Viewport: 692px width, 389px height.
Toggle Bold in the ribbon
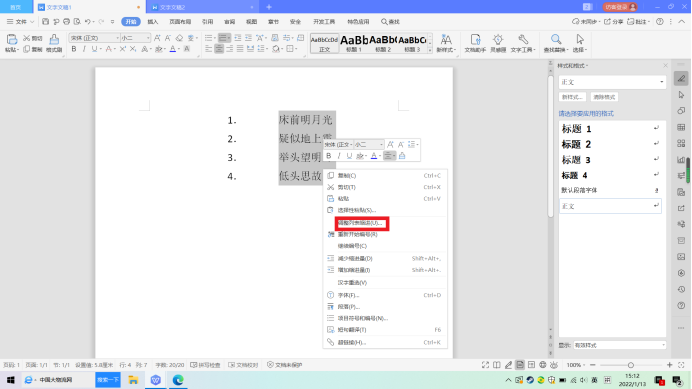coord(74,49)
